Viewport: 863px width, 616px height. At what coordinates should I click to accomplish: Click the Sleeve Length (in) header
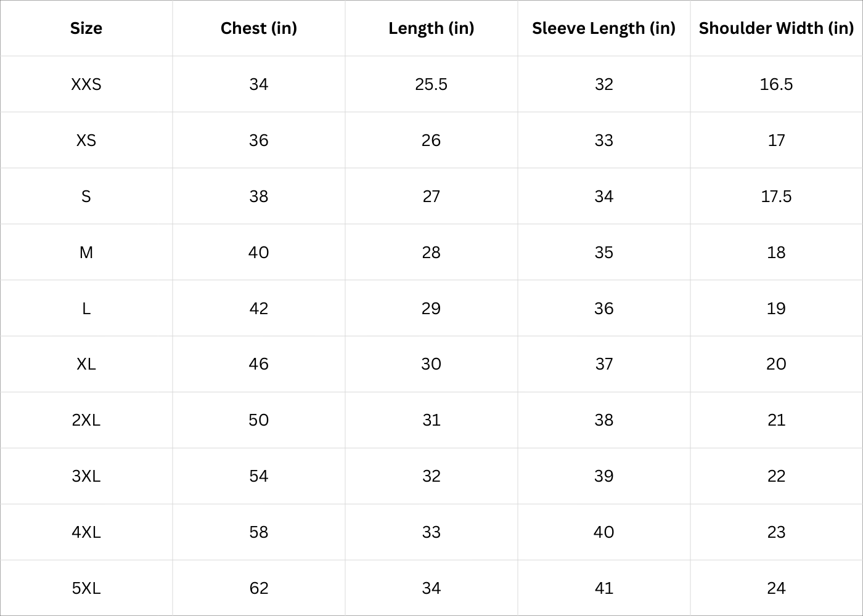tap(603, 28)
